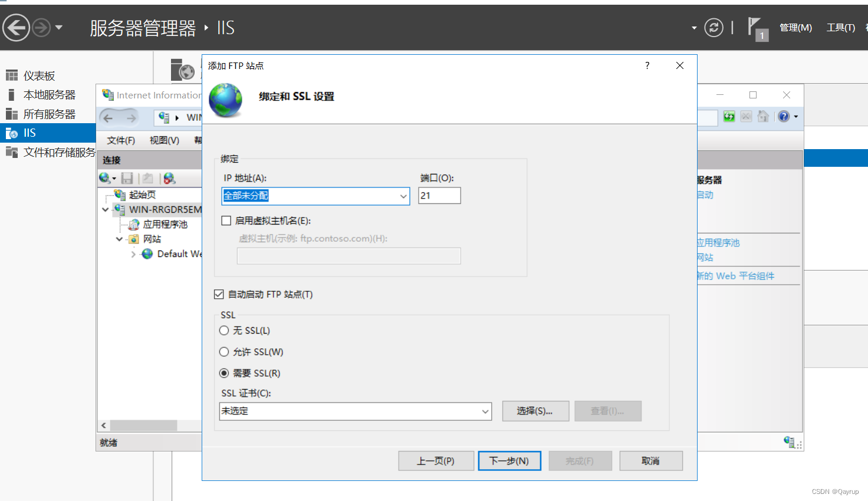The width and height of the screenshot is (868, 501).
Task: Open the 管理(M) menu in Server Manager
Action: 795,28
